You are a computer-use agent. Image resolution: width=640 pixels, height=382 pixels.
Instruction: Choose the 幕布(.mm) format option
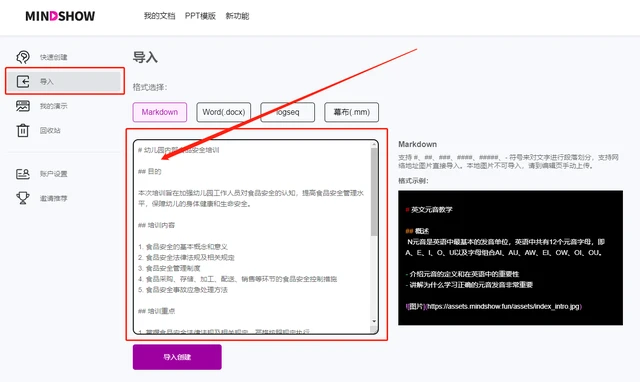[x=351, y=112]
